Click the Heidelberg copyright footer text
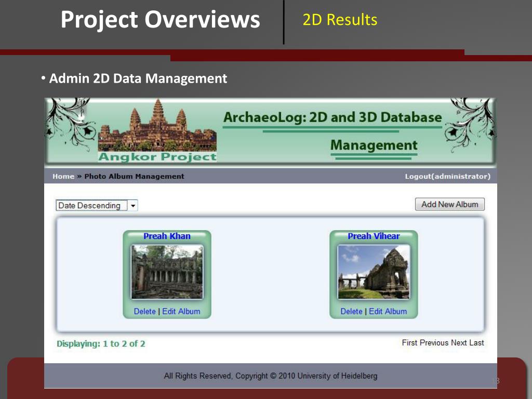 pyautogui.click(x=270, y=376)
